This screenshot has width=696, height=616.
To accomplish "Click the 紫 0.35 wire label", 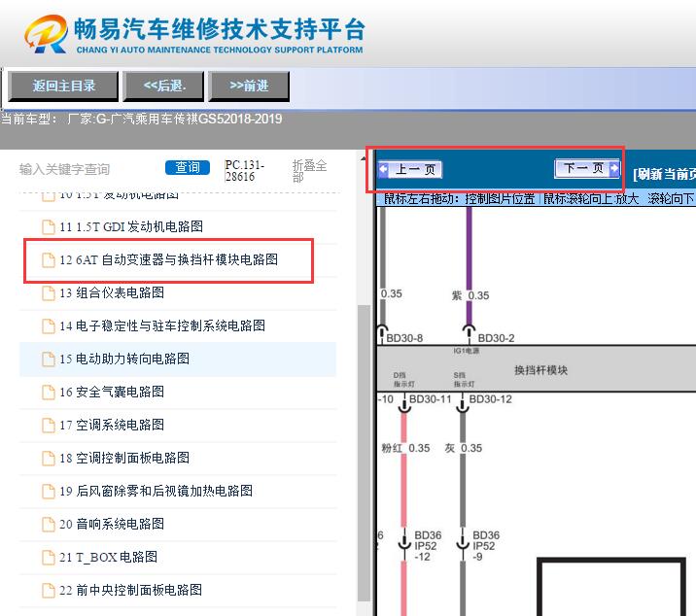I will click(x=470, y=295).
